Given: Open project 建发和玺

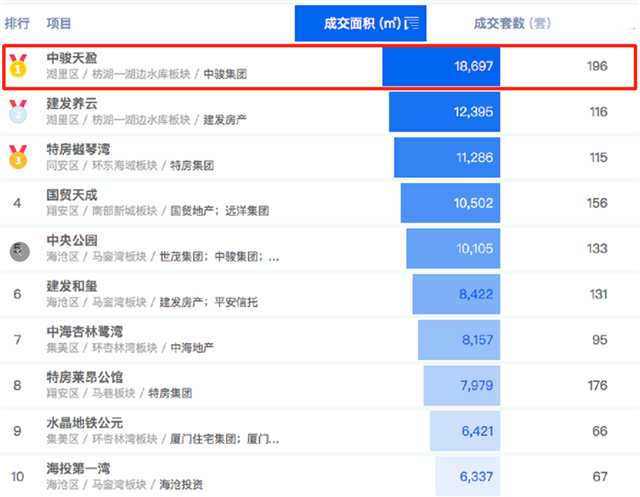Looking at the screenshot, I should pos(72,286).
